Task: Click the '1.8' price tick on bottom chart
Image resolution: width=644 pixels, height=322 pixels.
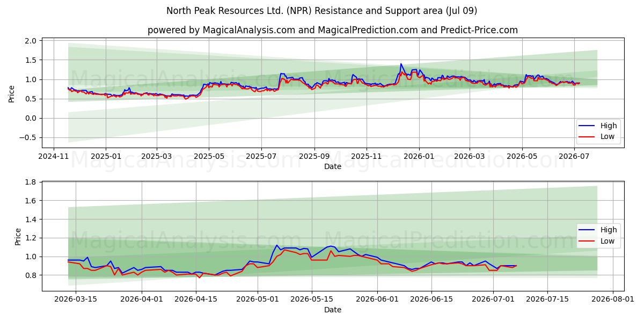Action: [31, 182]
